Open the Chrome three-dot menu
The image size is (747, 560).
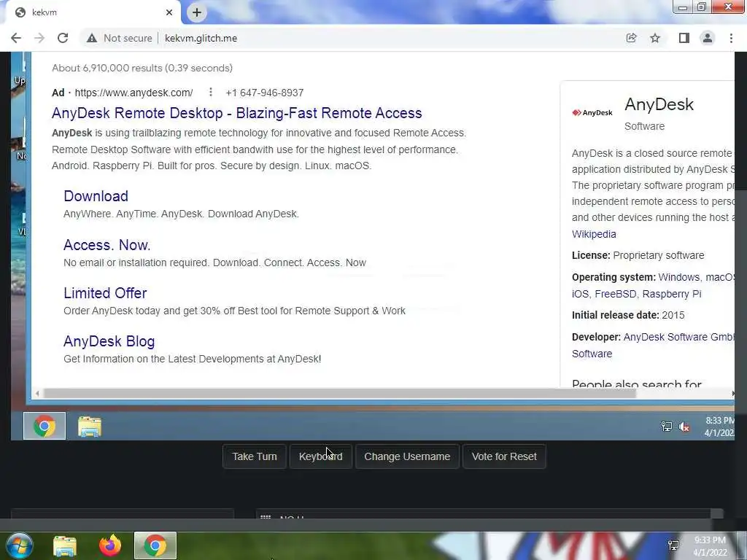tap(731, 38)
